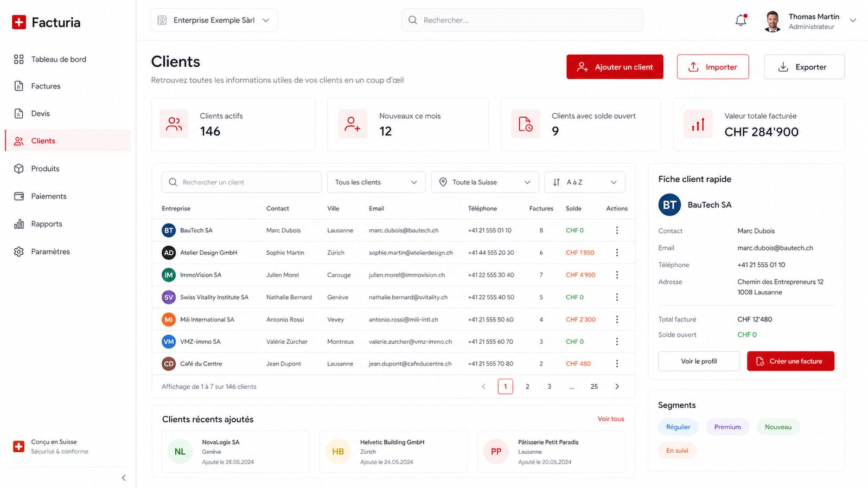Open actions menu for VMZ-immo SA
Viewport: 868px width, 488px height.
click(617, 342)
